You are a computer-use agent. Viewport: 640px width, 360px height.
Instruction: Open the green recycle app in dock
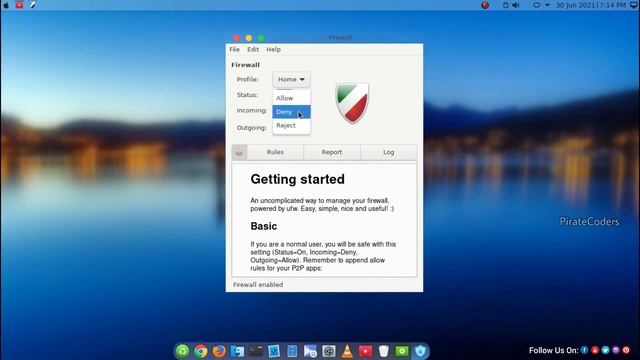[182, 351]
